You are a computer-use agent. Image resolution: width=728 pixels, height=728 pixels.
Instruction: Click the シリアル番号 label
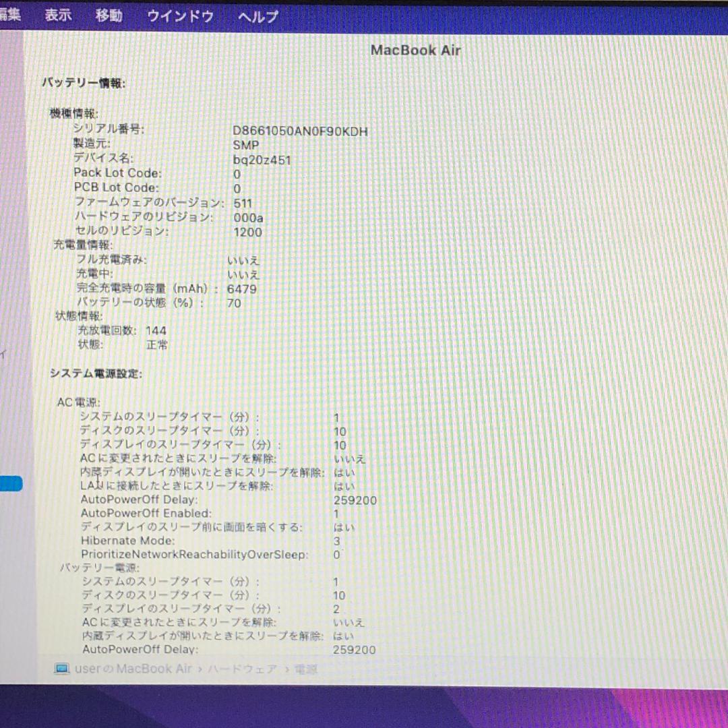(x=108, y=129)
